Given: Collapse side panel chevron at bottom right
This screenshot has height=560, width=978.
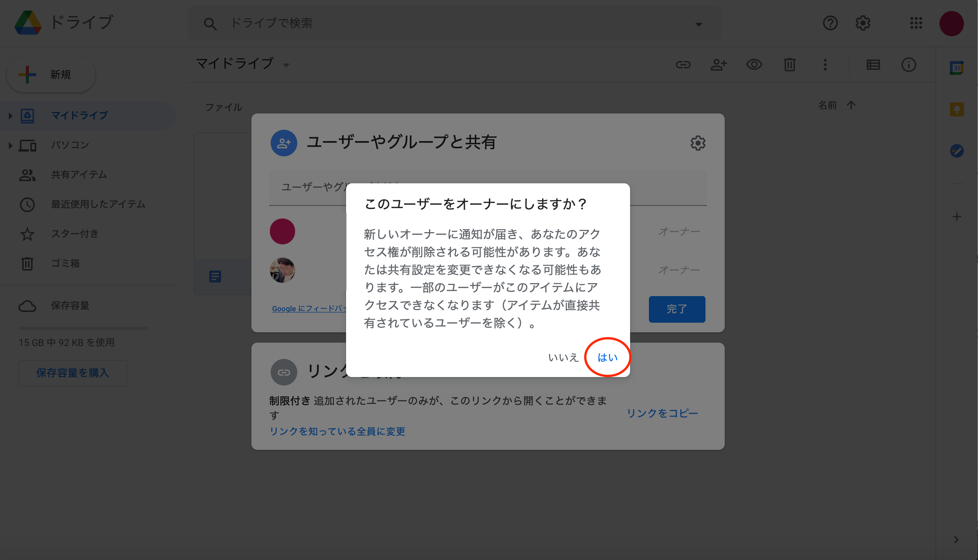Looking at the screenshot, I should click(x=956, y=540).
